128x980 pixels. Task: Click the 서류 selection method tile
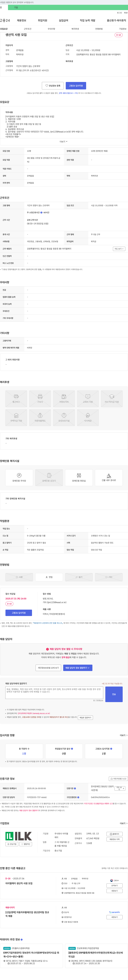tap(19, 577)
